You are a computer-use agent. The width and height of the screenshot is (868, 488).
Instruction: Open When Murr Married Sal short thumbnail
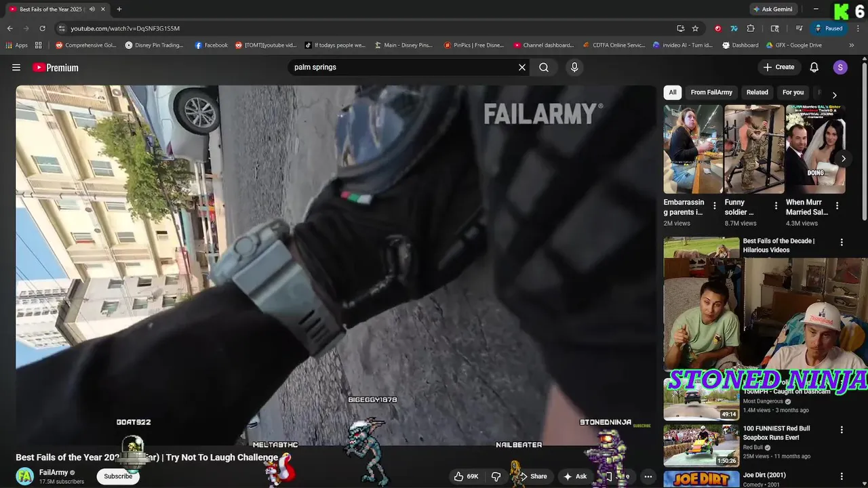(816, 149)
